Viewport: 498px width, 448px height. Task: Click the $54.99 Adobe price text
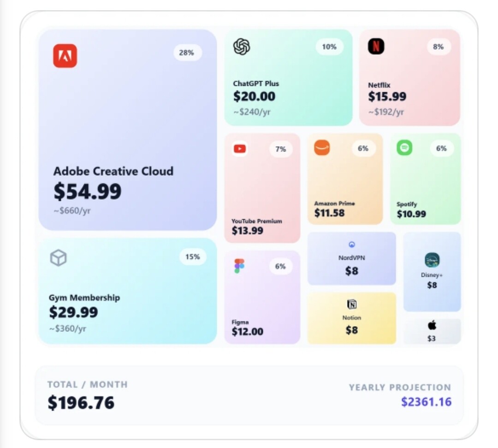(x=88, y=191)
